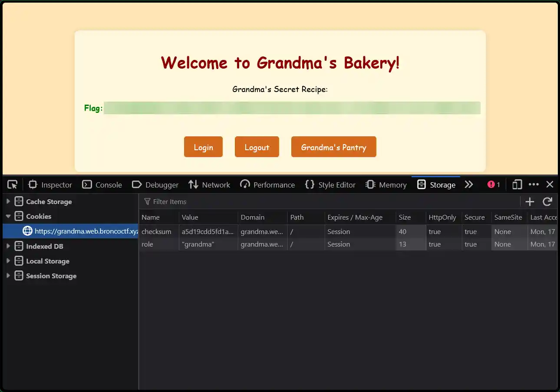Toggle responsive design mode icon

[517, 184]
